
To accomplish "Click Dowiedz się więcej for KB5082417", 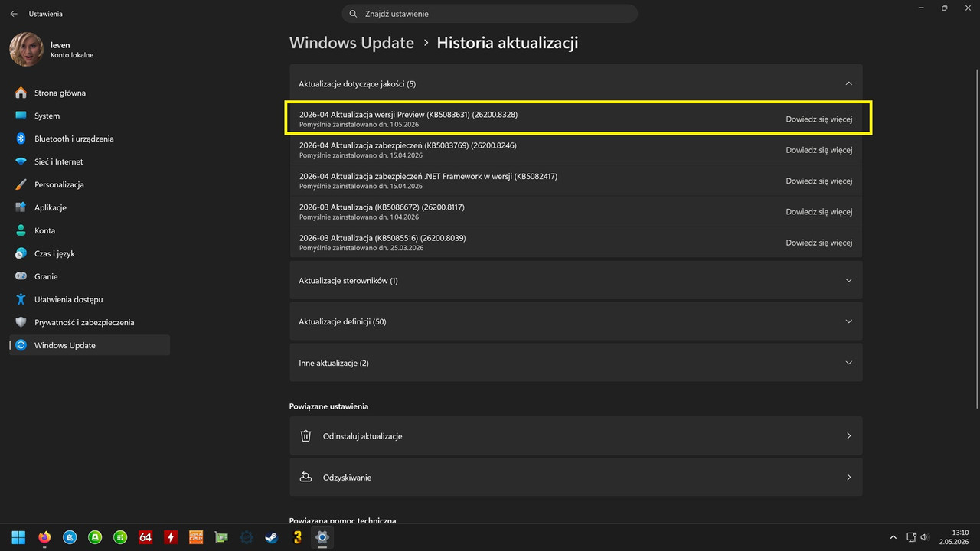I will pos(818,181).
